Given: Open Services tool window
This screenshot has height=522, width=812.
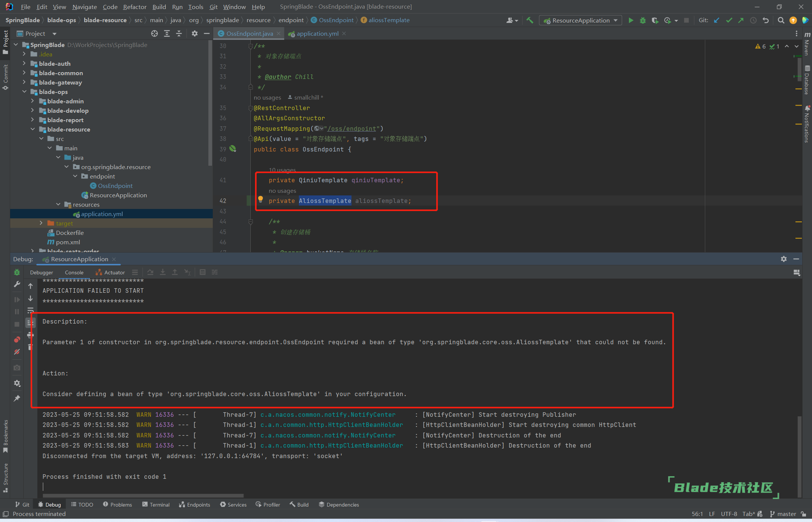Looking at the screenshot, I should (233, 504).
